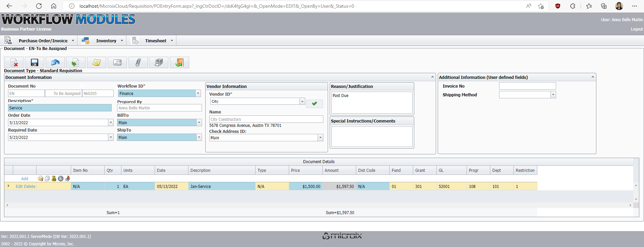This screenshot has height=247, width=644.
Task: Click the green checkmark beside Vendor ID
Action: 314,104
